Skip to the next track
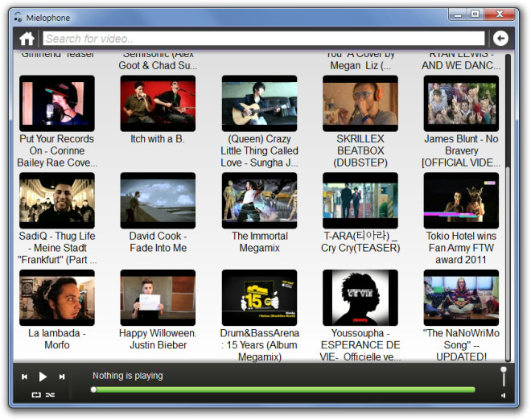 pyautogui.click(x=62, y=377)
